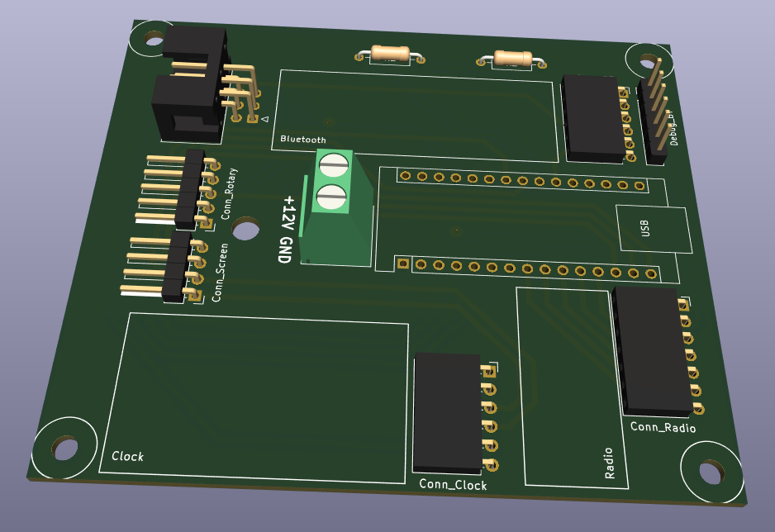Click the Radio silkscreen label
The width and height of the screenshot is (775, 532).
[x=609, y=463]
